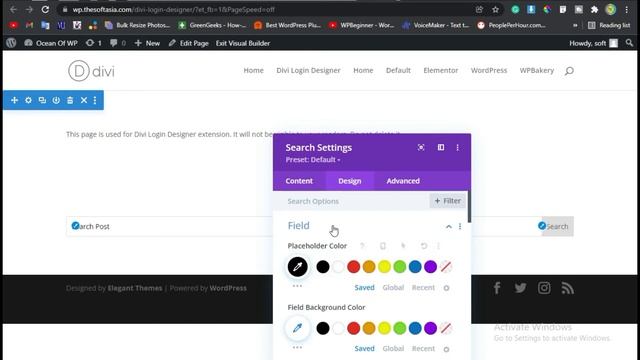Click Placeholder Color hover cursor icon
The image size is (640, 360).
coord(403,246)
